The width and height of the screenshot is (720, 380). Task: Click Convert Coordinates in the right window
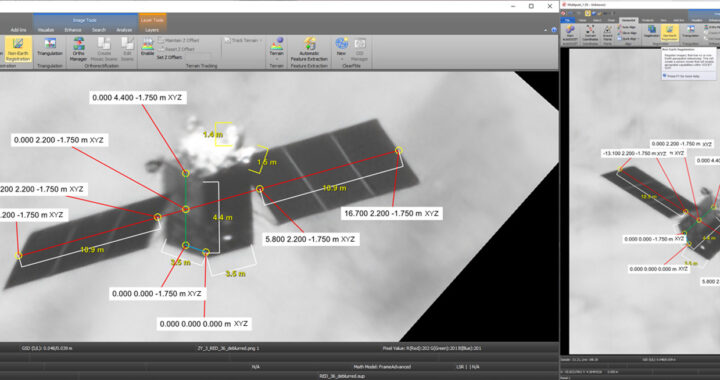coord(590,34)
